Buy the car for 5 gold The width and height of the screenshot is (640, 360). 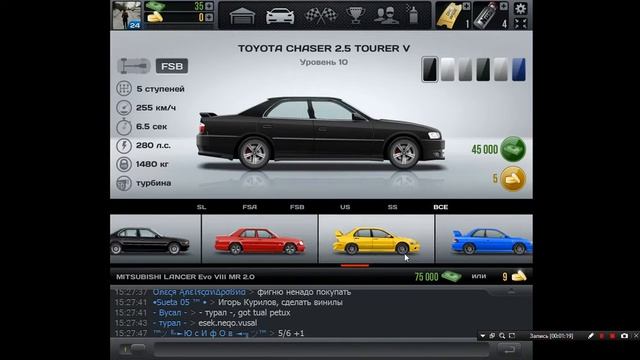(x=513, y=179)
